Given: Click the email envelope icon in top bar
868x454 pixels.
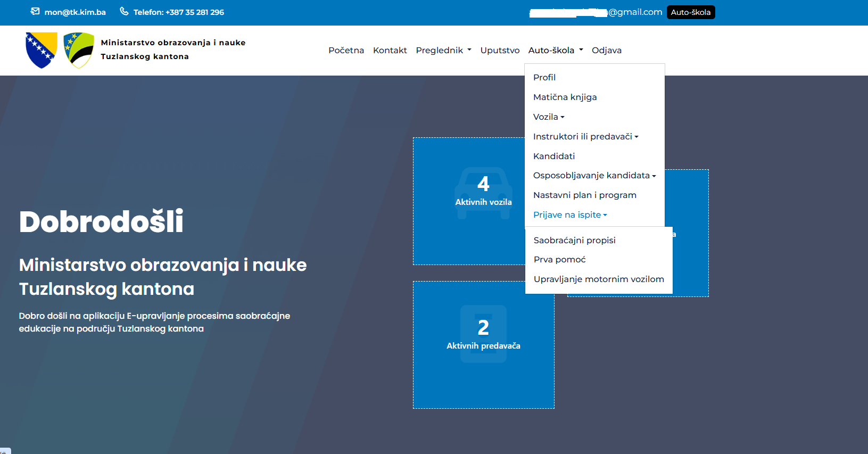Looking at the screenshot, I should point(35,11).
